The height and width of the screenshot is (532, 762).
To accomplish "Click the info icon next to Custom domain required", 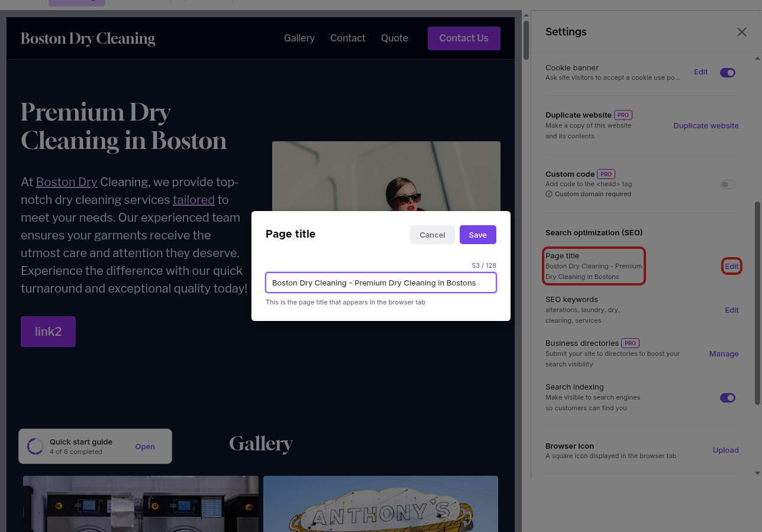I will (549, 194).
